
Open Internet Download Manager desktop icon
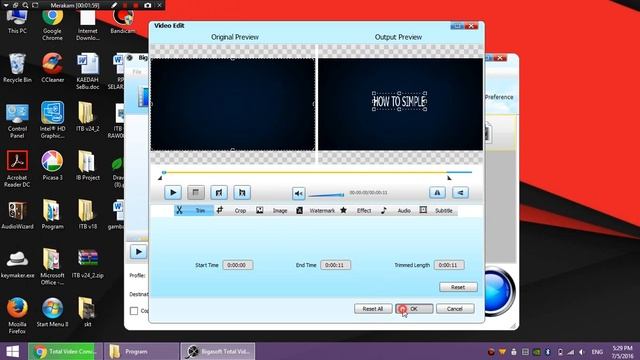click(x=87, y=25)
